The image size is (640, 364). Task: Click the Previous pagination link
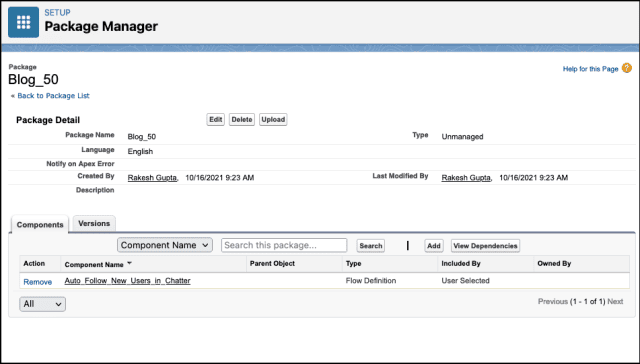553,302
